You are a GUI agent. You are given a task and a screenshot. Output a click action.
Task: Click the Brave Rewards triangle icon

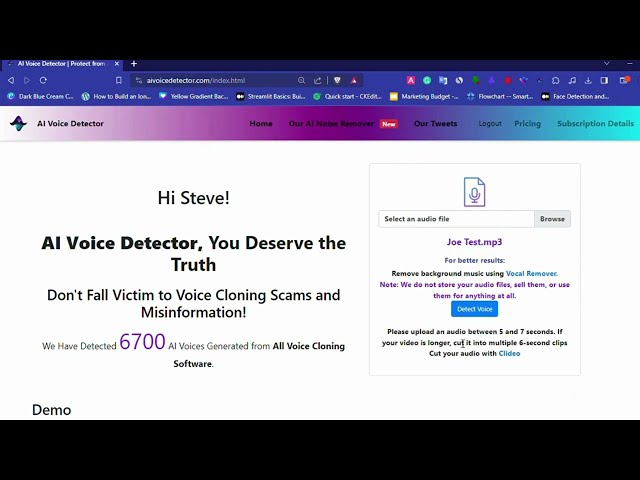[354, 80]
